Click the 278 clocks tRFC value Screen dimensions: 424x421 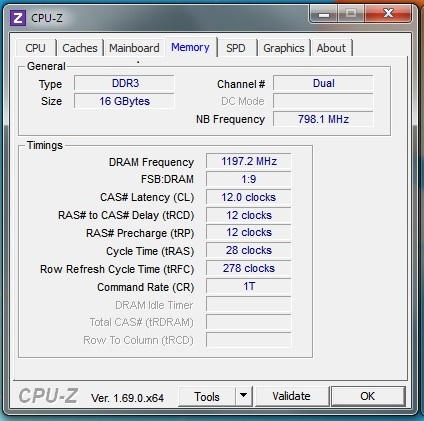coord(249,268)
